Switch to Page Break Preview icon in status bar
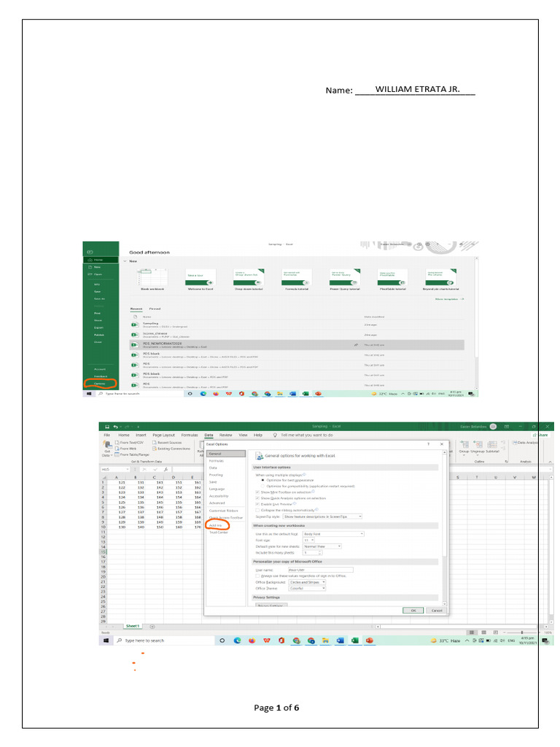Viewport: 560px width, 747px height. pyautogui.click(x=495, y=632)
